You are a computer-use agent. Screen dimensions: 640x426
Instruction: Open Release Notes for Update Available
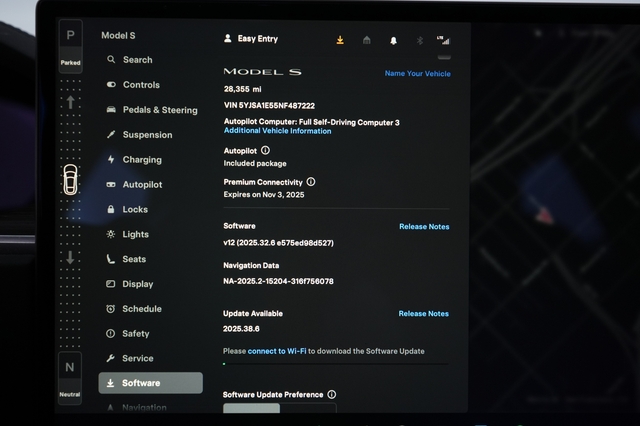pyautogui.click(x=424, y=313)
